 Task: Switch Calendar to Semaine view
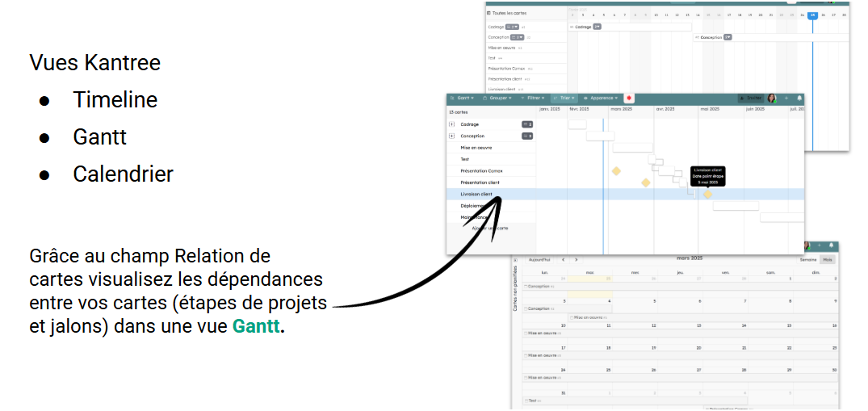point(808,259)
